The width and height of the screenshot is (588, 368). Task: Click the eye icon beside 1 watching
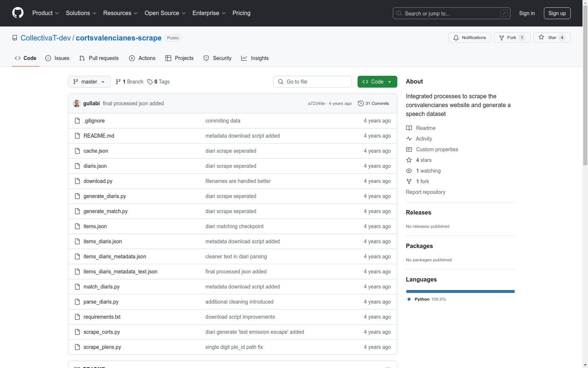[409, 171]
